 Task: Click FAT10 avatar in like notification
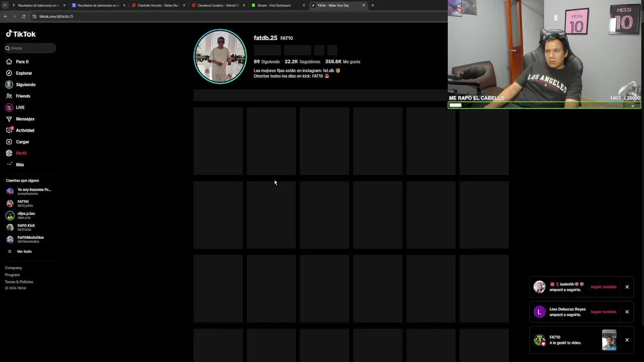click(539, 340)
